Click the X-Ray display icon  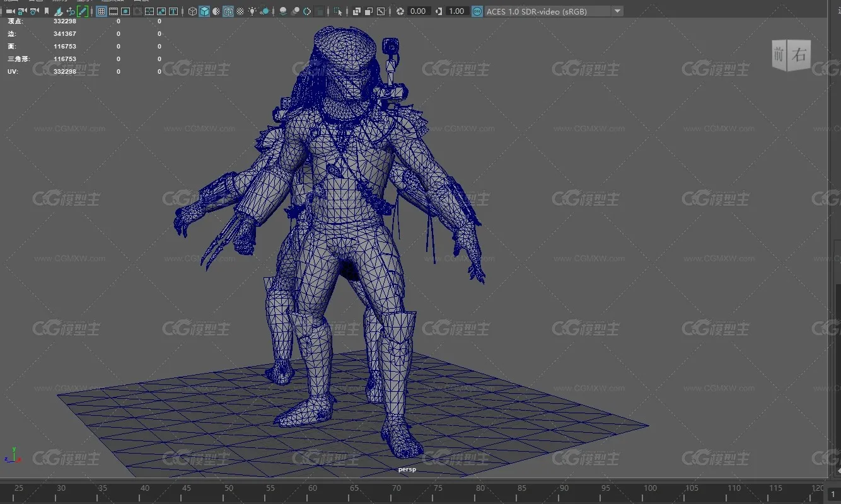[357, 11]
